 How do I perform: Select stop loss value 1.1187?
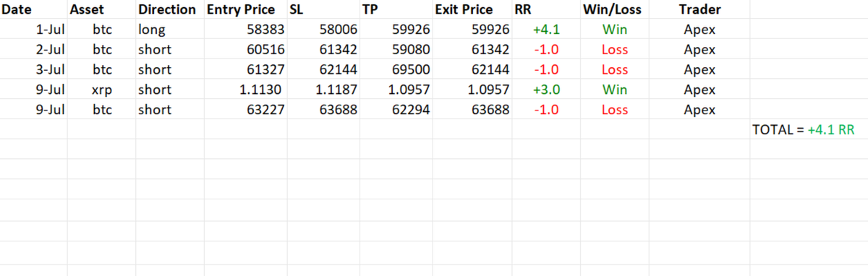tap(323, 90)
